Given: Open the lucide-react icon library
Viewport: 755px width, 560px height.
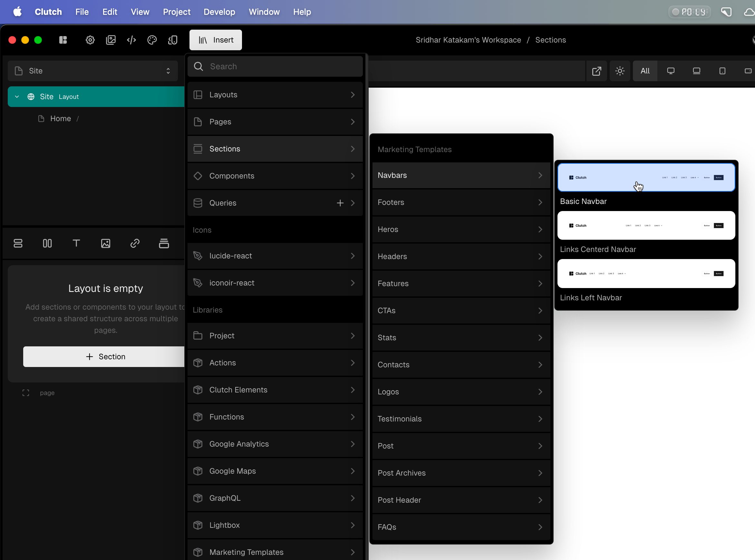Looking at the screenshot, I should click(x=275, y=256).
